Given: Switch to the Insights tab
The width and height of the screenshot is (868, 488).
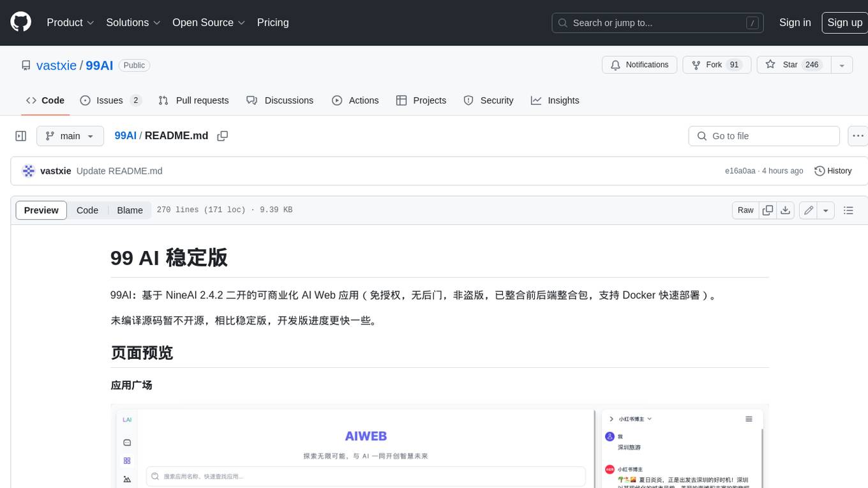Looking at the screenshot, I should click(x=555, y=100).
